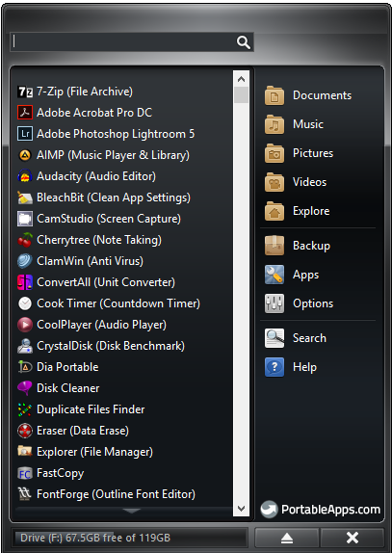Select "Disk Cleaner" text
This screenshot has width=392, height=553.
click(x=68, y=388)
